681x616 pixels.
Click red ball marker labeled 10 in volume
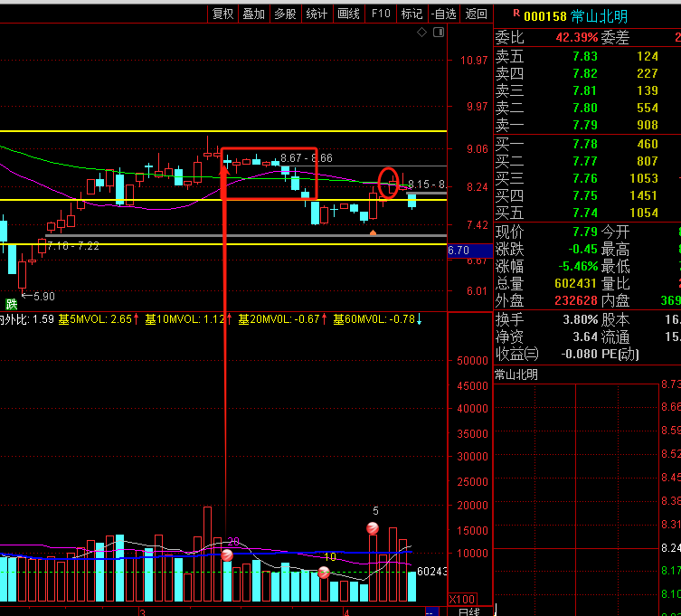324,573
